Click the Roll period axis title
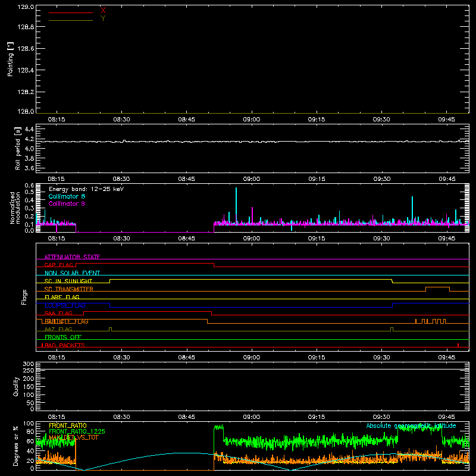 click(17, 149)
